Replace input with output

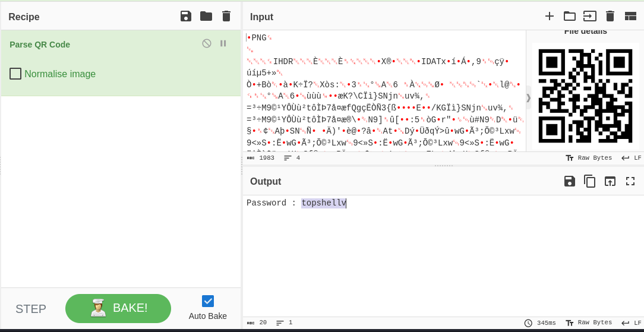[x=610, y=181]
